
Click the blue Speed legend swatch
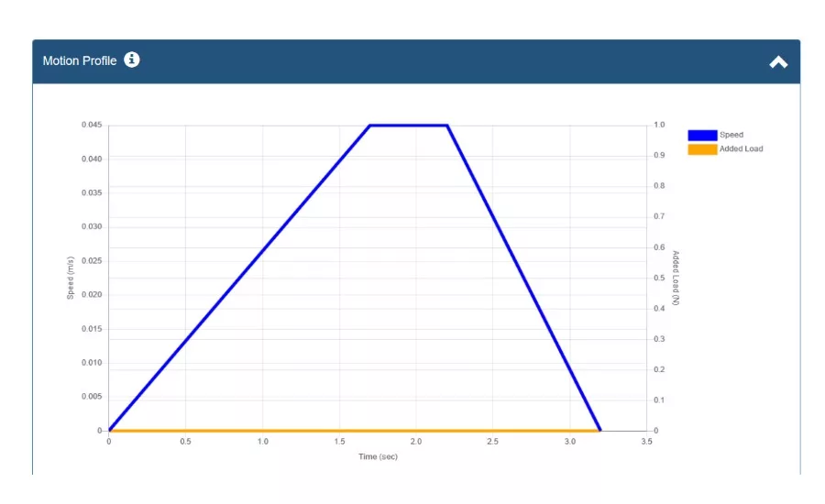[702, 135]
